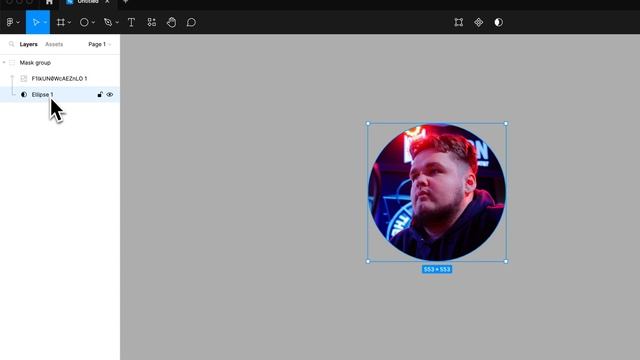
Task: Switch to the Layers tab
Action: click(29, 44)
